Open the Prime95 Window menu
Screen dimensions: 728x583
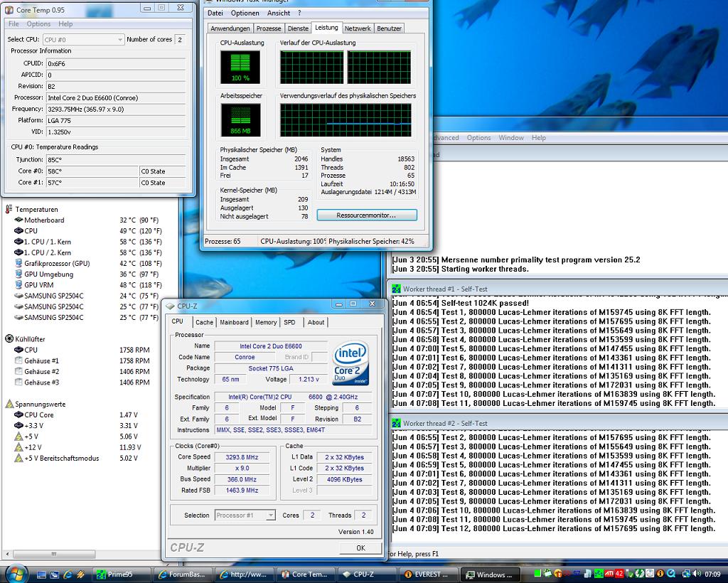point(511,138)
